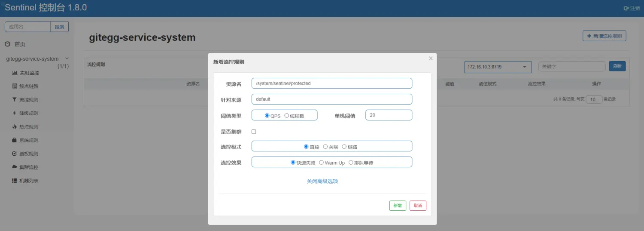This screenshot has width=644, height=231.
Task: Click the cloud icon for 集群流控
Action: coord(15,167)
